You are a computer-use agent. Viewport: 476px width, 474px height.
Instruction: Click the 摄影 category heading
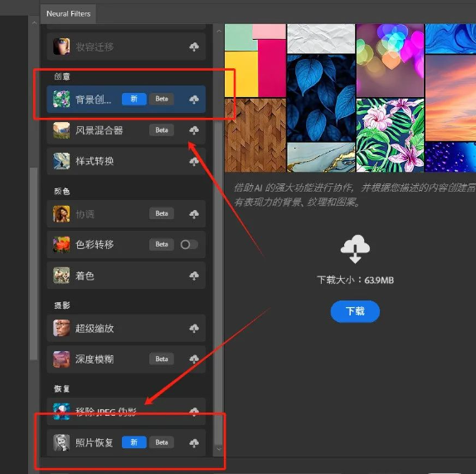pyautogui.click(x=62, y=305)
